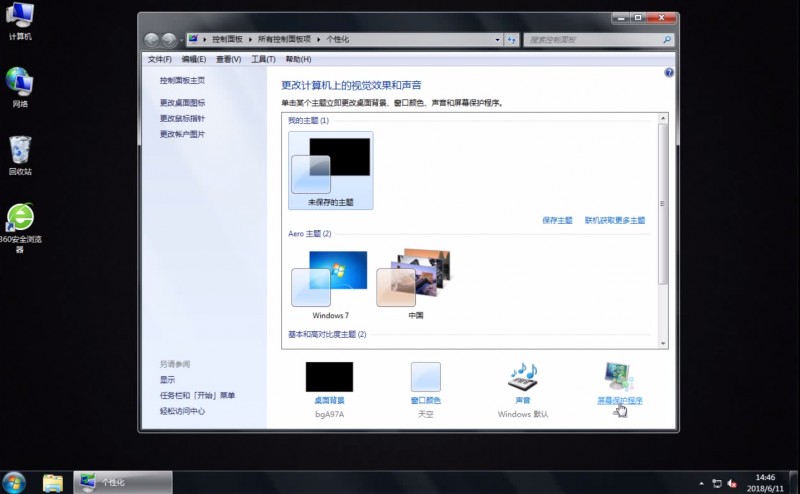Show hidden tray icons arrow
800x494 pixels.
(x=702, y=483)
